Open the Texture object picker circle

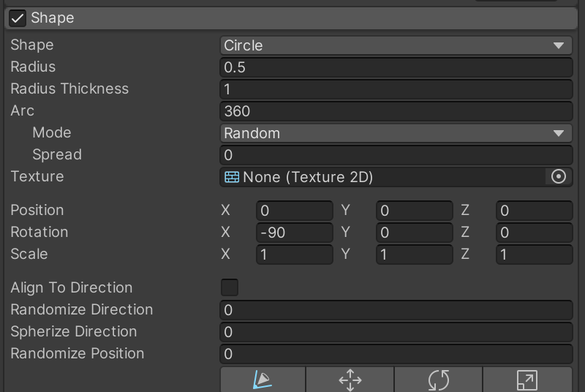[559, 177]
